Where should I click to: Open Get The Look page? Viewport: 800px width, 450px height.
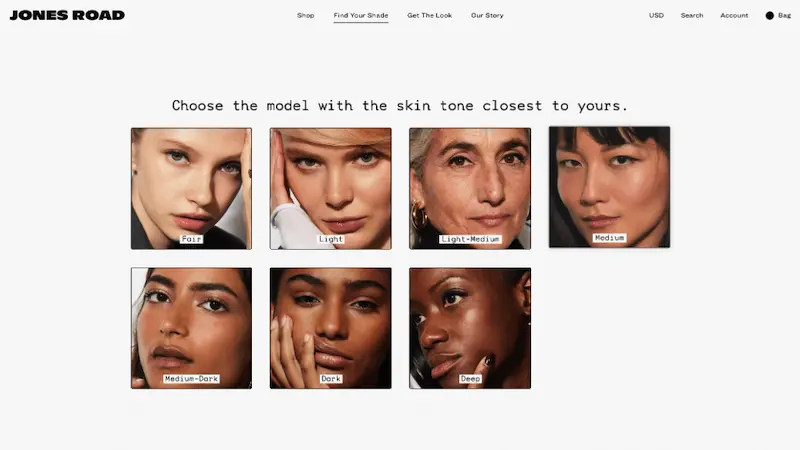tap(430, 15)
